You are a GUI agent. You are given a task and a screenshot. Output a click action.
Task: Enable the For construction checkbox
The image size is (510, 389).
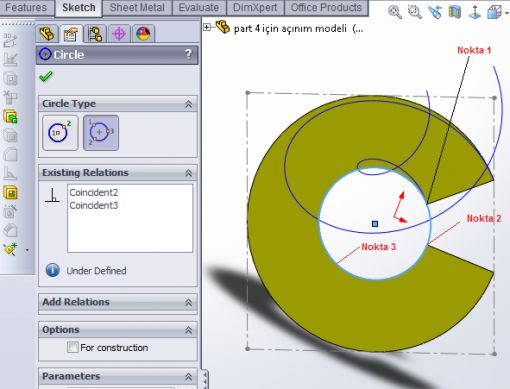72,347
